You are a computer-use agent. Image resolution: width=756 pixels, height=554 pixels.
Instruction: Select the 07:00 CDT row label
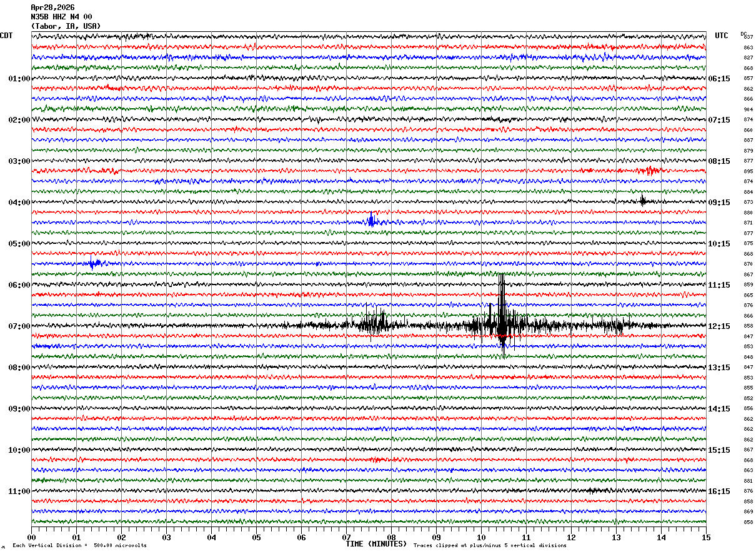tap(19, 326)
